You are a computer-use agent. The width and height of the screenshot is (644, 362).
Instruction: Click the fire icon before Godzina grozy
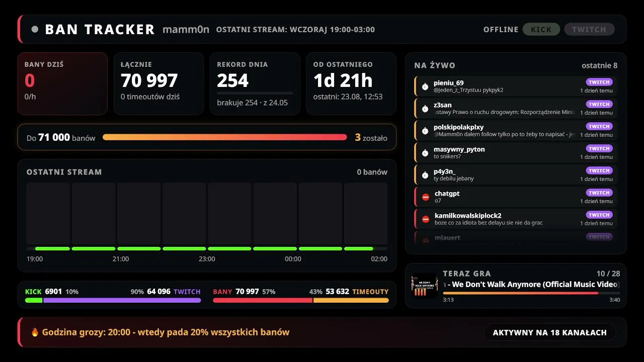tap(35, 332)
